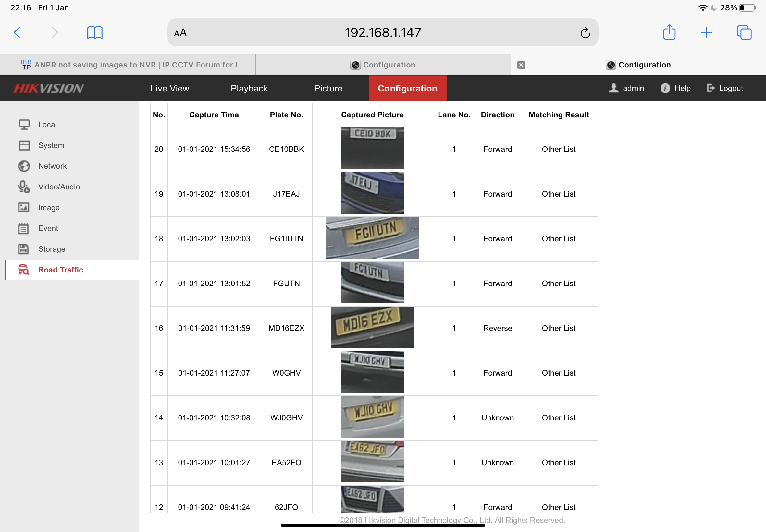Open the Live View menu
The height and width of the screenshot is (532, 766).
170,88
